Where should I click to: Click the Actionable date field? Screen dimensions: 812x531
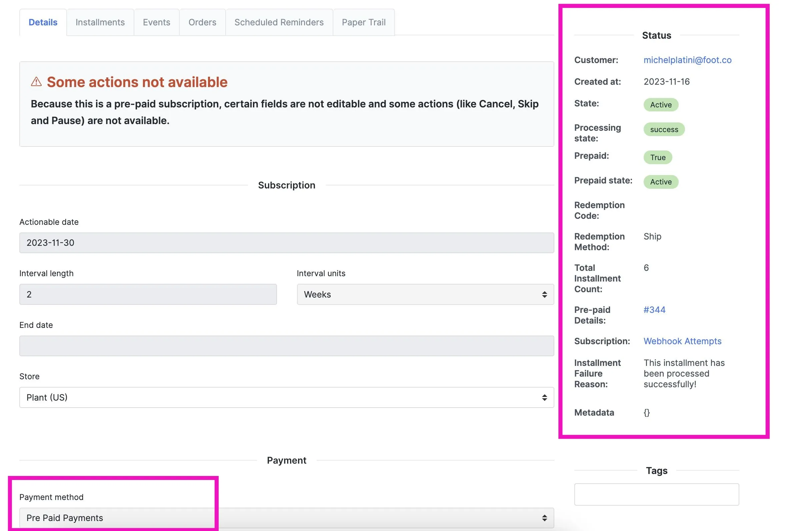pos(287,243)
